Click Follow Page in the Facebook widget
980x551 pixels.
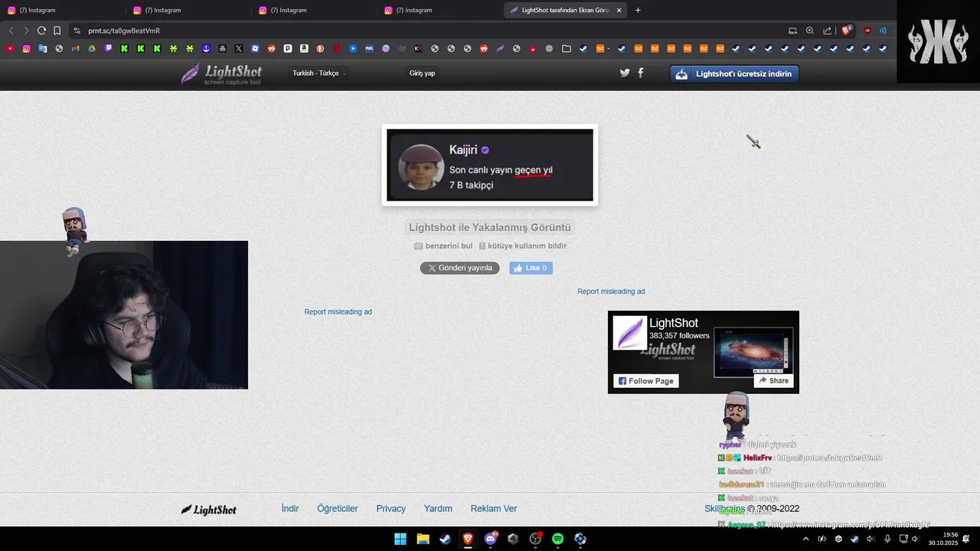(x=645, y=380)
